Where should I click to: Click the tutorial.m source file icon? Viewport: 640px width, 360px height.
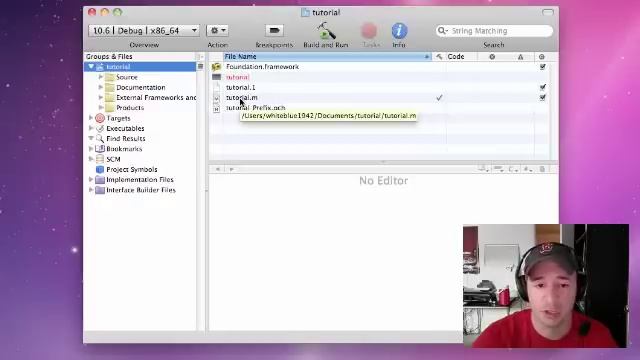point(216,98)
